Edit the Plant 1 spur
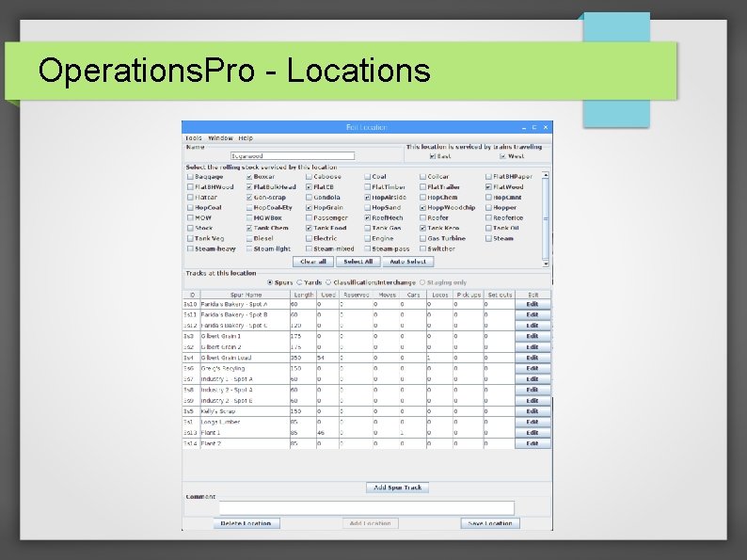This screenshot has height=560, width=747. coord(532,433)
